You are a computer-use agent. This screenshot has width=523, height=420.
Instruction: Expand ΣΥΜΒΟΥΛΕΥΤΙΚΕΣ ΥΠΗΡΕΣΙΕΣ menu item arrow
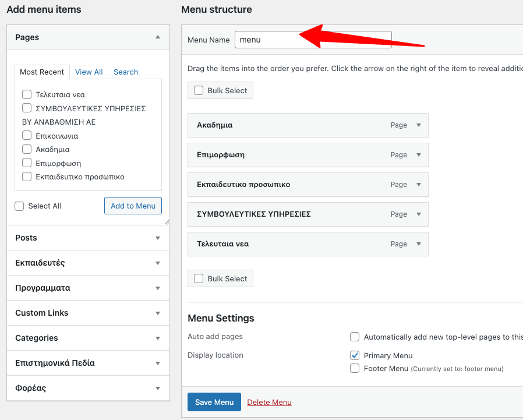coord(418,214)
